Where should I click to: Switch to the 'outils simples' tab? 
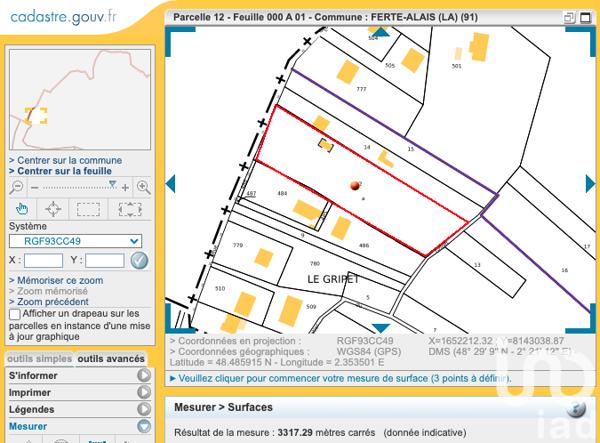[39, 359]
